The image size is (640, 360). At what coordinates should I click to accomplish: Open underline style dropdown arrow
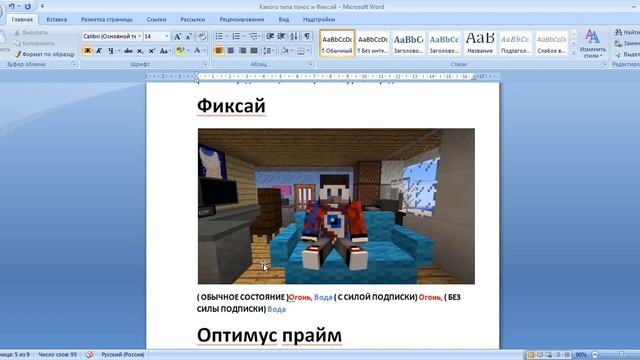[118, 51]
